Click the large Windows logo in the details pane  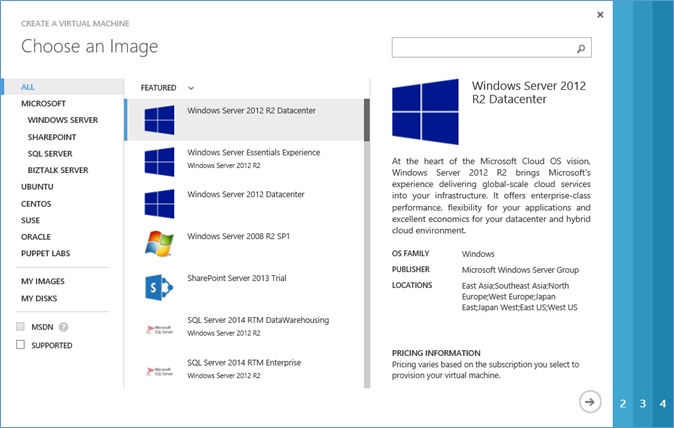[425, 112]
